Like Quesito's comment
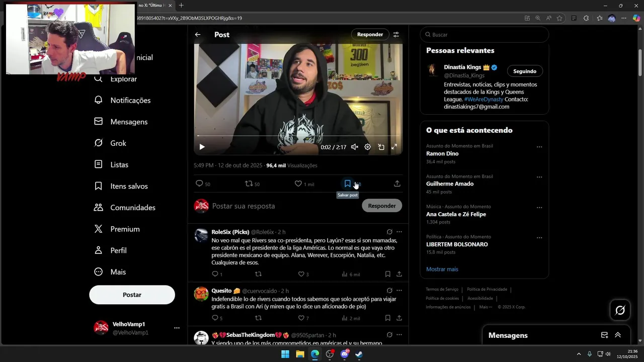 pos(303,318)
